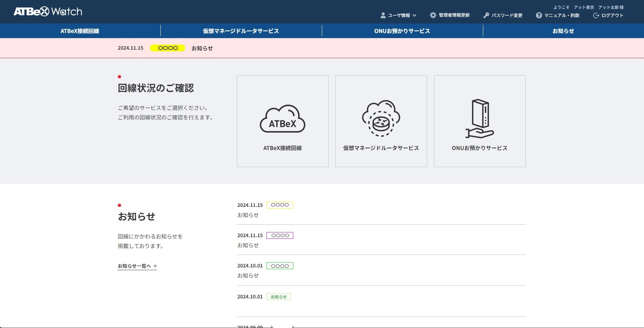The width and height of the screenshot is (644, 328).
Task: Click the ATBeX cloud icon
Action: click(282, 119)
